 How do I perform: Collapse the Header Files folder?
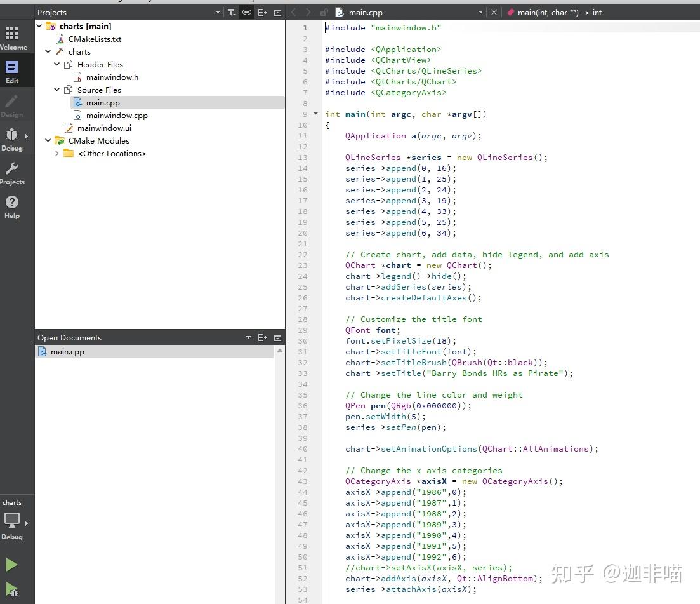[56, 64]
